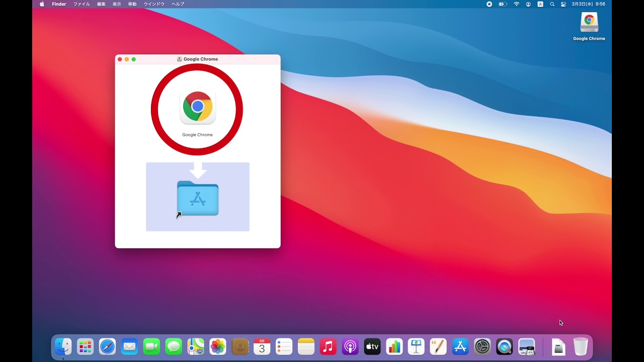Click the Wi-Fi status icon

(516, 4)
